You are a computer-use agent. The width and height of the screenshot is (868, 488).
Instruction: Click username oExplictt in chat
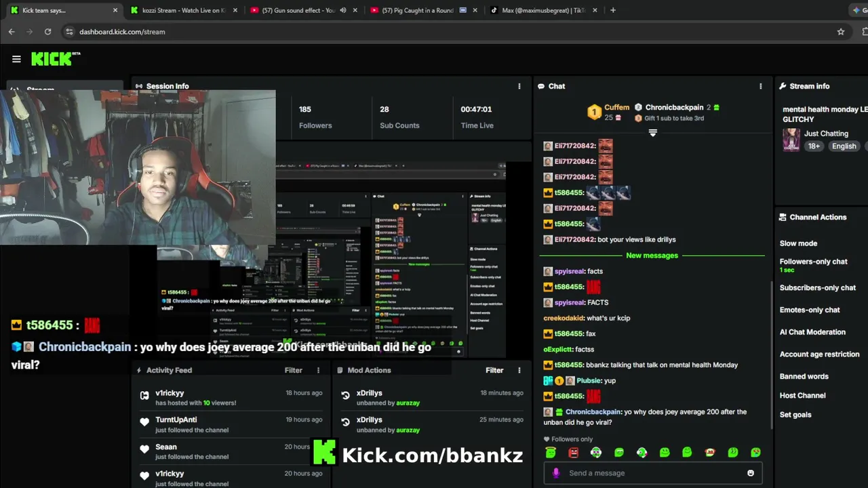[x=558, y=349]
